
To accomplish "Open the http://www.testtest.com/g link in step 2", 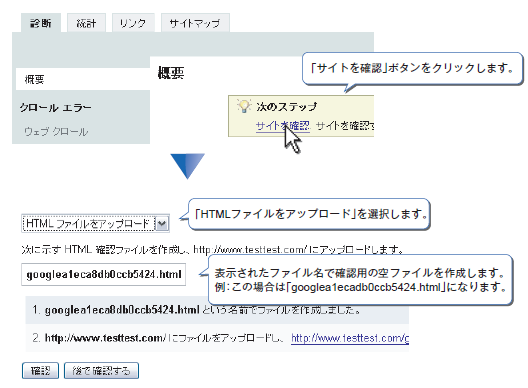I will (x=350, y=338).
